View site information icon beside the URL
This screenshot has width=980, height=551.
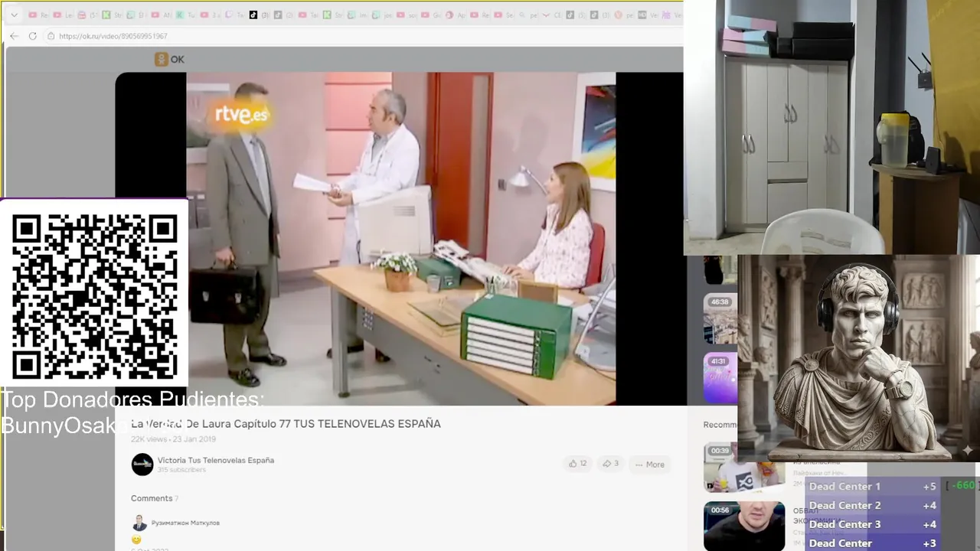(x=51, y=36)
